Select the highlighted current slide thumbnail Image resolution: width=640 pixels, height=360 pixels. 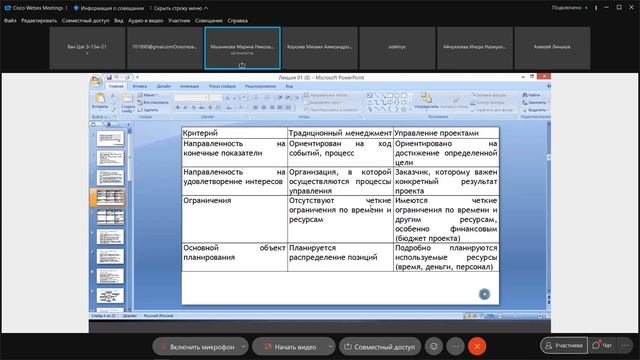point(110,197)
